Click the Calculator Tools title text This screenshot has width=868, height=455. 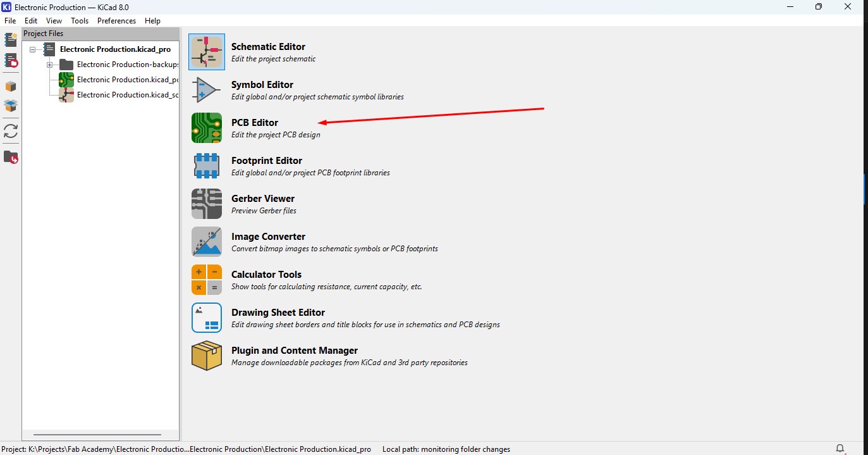[266, 275]
